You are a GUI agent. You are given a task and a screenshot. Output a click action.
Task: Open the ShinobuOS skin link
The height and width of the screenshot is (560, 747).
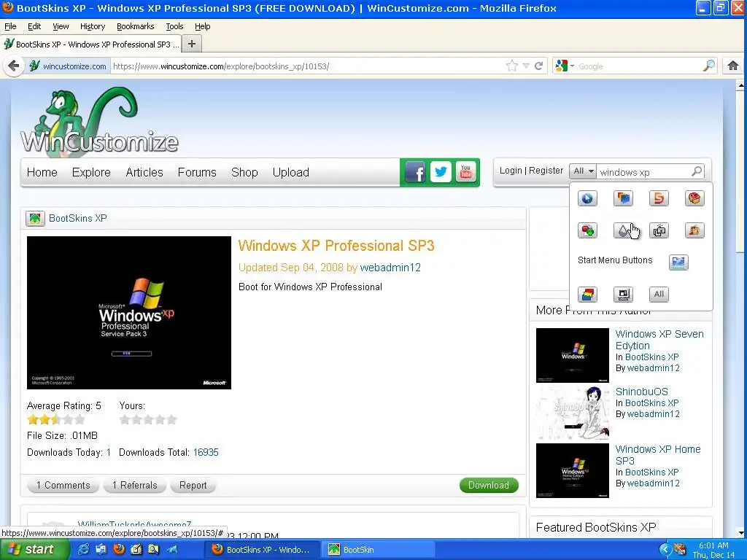(x=642, y=392)
